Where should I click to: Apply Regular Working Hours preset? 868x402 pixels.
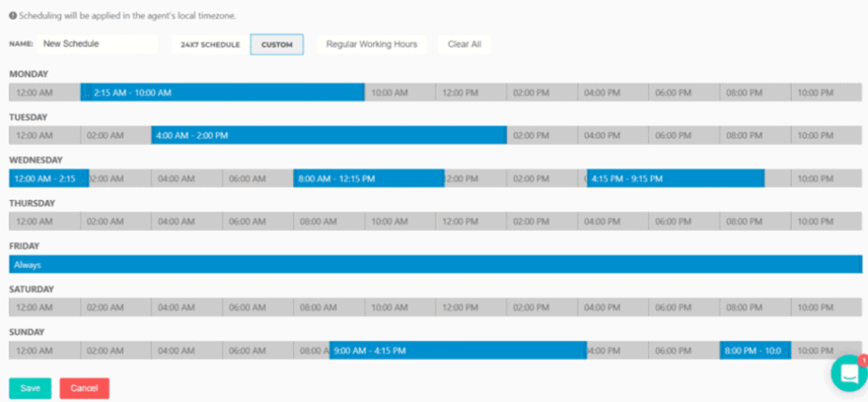pyautogui.click(x=371, y=44)
